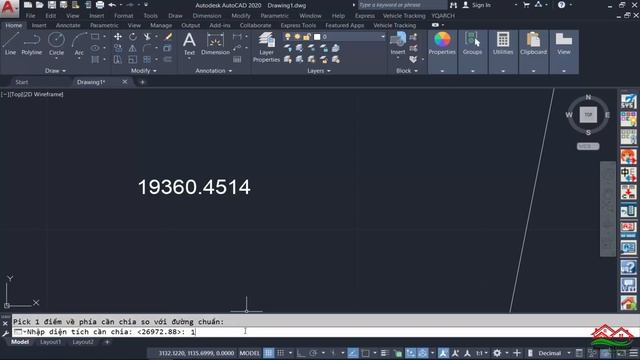
Task: Click the Help question mark icon
Action: (562, 5)
